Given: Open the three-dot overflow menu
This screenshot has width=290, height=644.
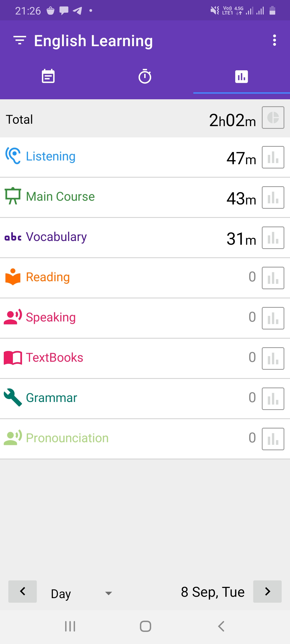Looking at the screenshot, I should 274,40.
